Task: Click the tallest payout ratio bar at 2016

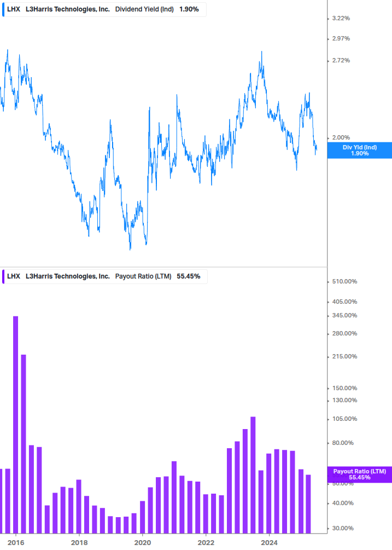Action: (16, 425)
